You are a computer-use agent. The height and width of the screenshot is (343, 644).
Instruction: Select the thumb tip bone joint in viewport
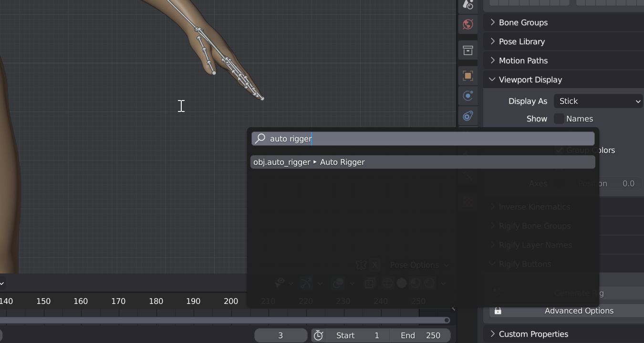[x=214, y=73]
